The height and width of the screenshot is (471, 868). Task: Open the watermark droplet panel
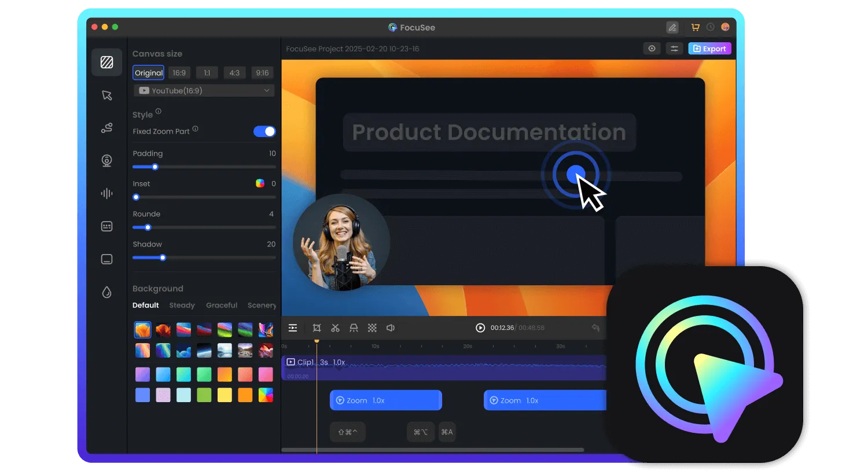pyautogui.click(x=107, y=292)
